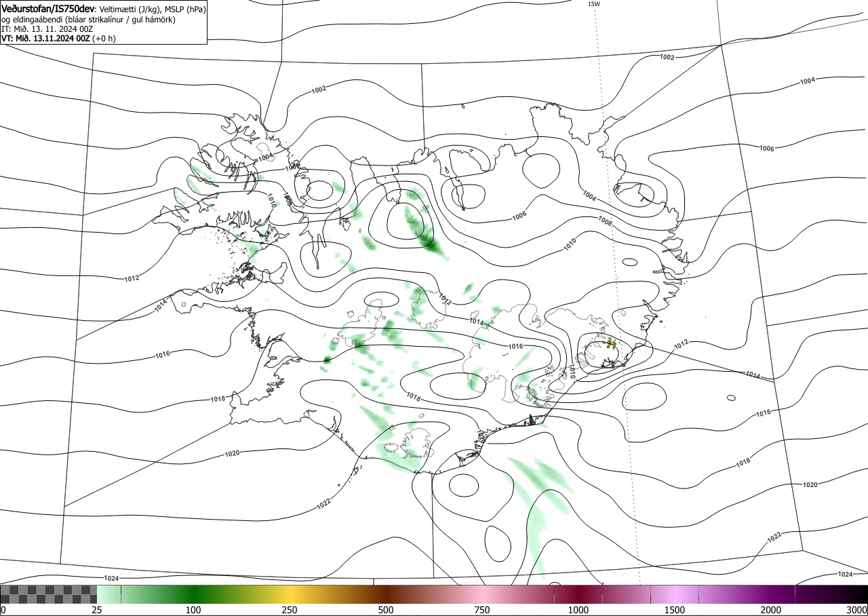868x616 pixels.
Task: Click the '15W' longitude label
Action: coord(593,4)
